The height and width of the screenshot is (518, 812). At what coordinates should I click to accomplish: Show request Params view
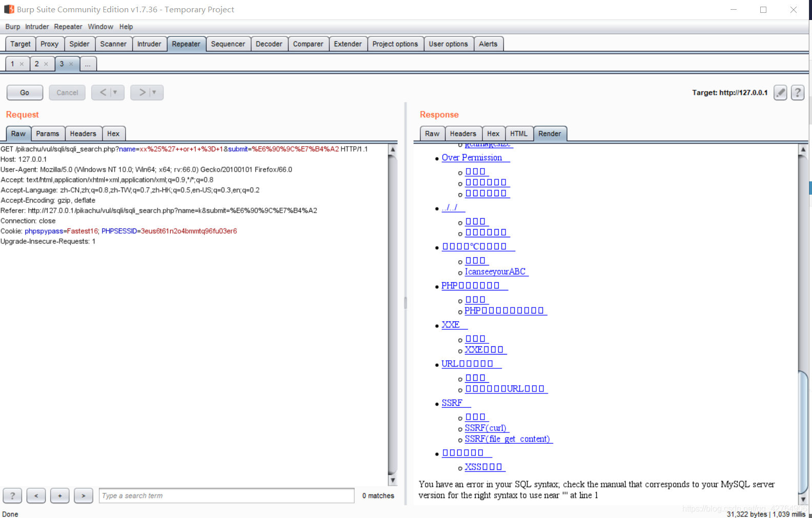coord(48,134)
